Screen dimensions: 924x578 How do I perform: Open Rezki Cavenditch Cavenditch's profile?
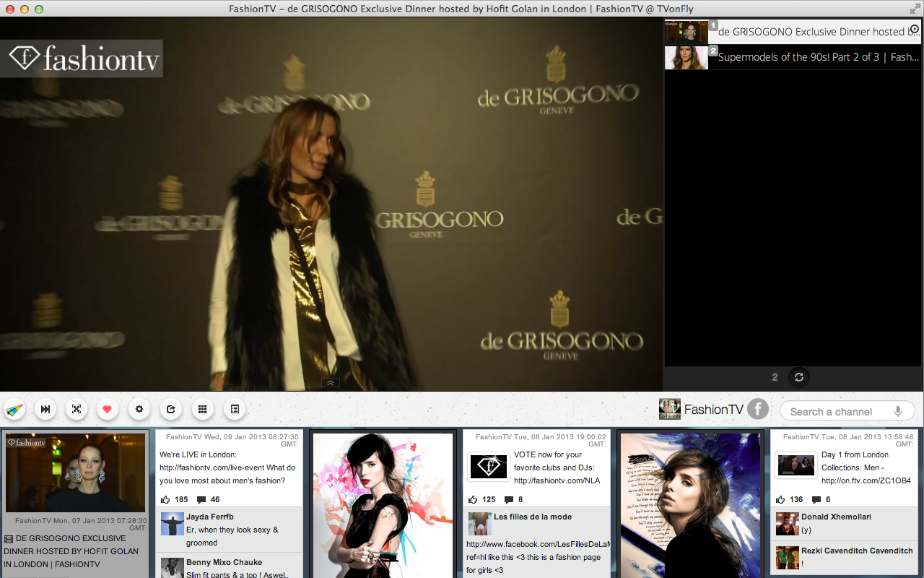tap(857, 551)
